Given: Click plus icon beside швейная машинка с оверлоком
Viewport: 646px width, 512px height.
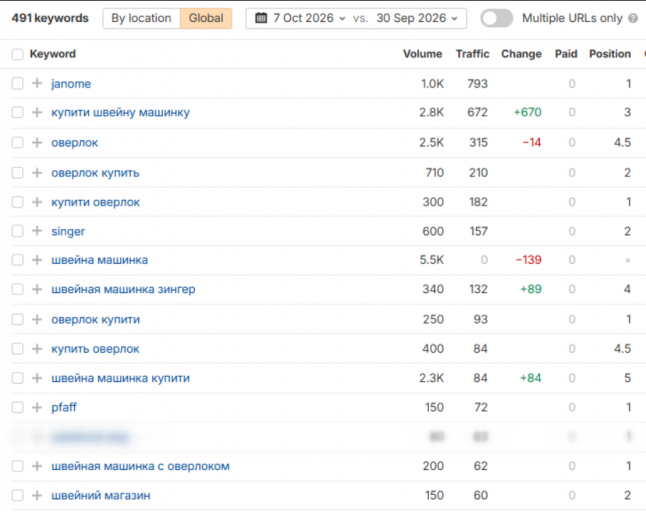Looking at the screenshot, I should click(37, 466).
